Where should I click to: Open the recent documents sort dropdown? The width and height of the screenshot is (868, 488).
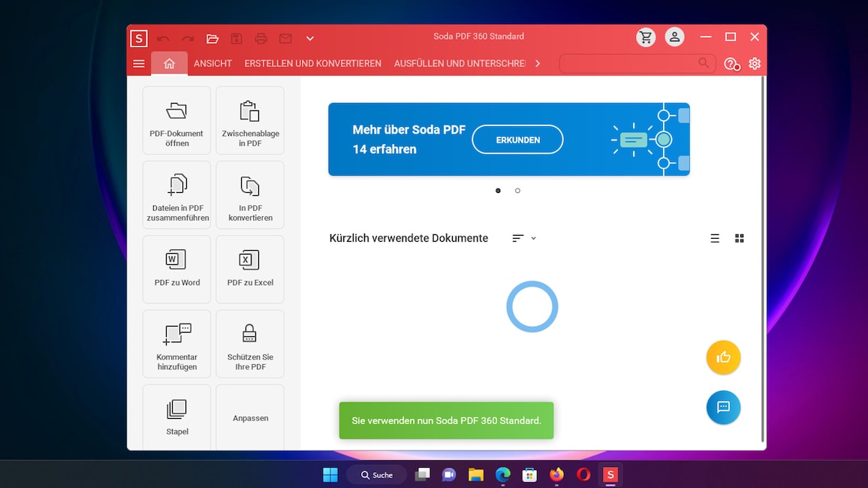[523, 239]
